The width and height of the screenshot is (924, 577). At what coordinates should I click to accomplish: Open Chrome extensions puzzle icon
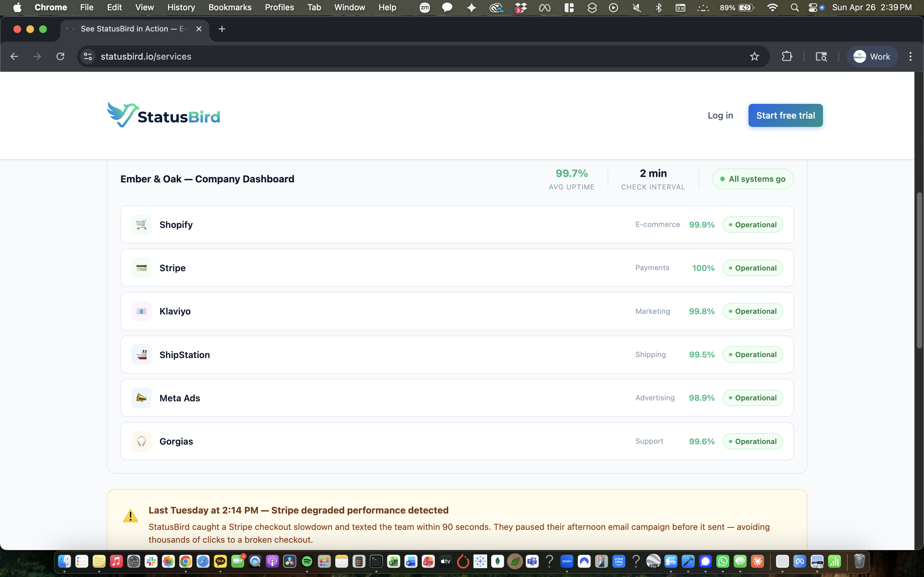pos(787,56)
